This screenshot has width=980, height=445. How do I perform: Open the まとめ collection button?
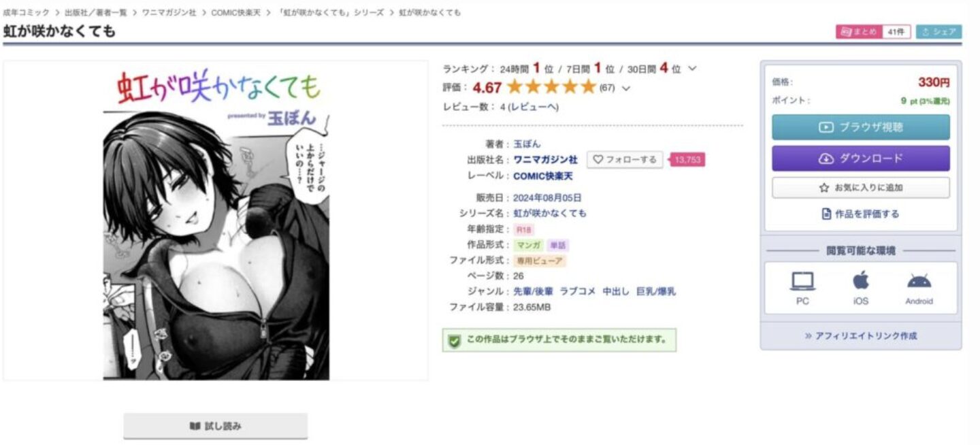pos(873,32)
